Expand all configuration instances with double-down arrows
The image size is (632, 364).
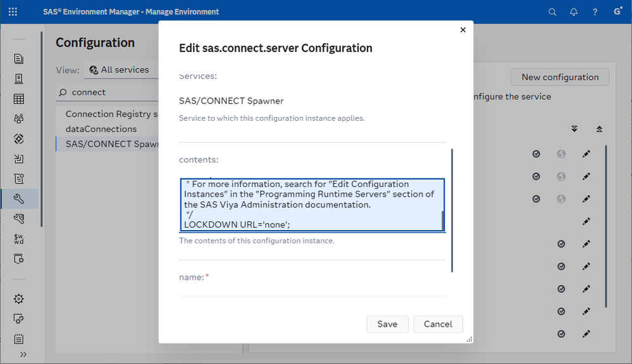[x=574, y=130]
